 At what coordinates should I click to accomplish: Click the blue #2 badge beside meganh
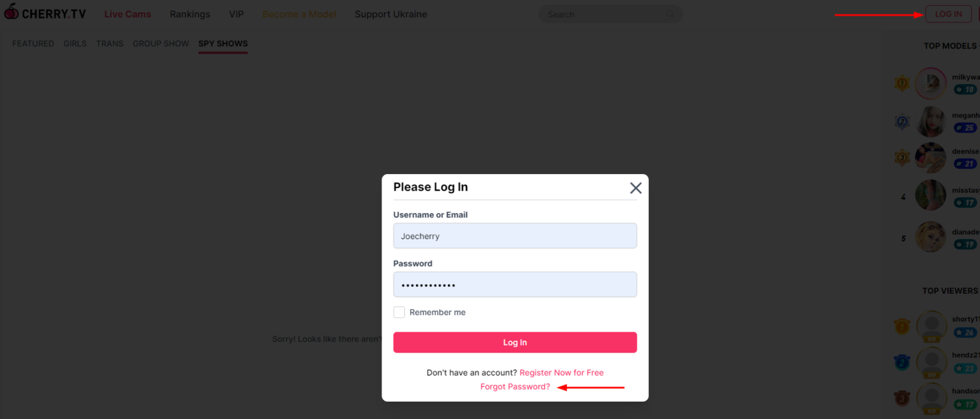coord(902,121)
